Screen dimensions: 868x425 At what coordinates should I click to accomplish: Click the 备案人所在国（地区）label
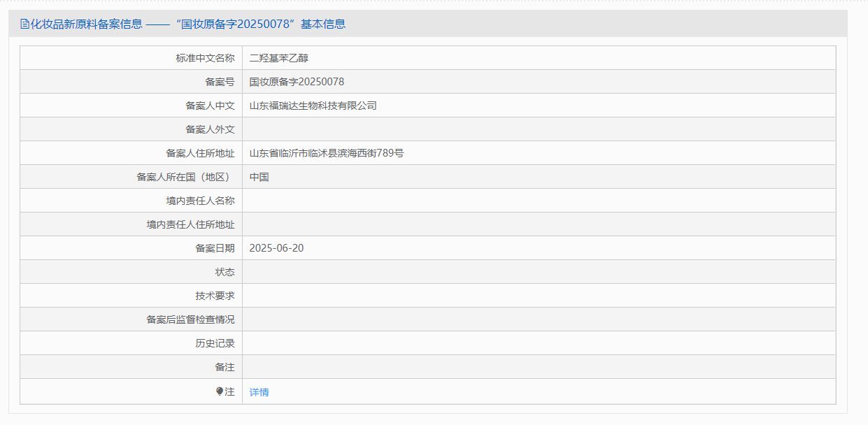pyautogui.click(x=190, y=176)
